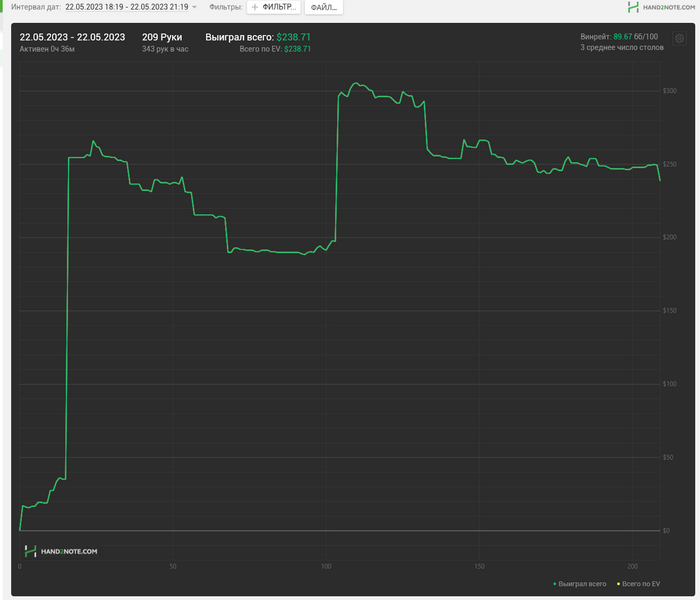Select the 343 рук в час text

pyautogui.click(x=165, y=49)
